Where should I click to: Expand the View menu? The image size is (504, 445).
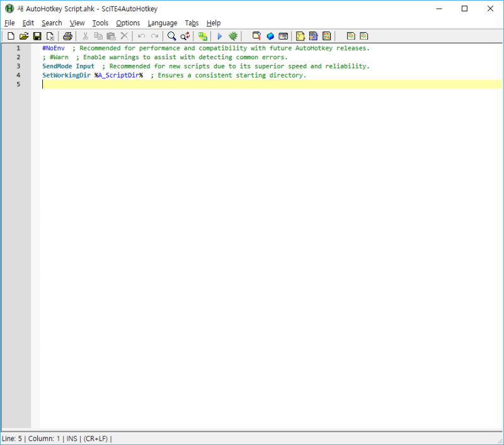click(77, 23)
